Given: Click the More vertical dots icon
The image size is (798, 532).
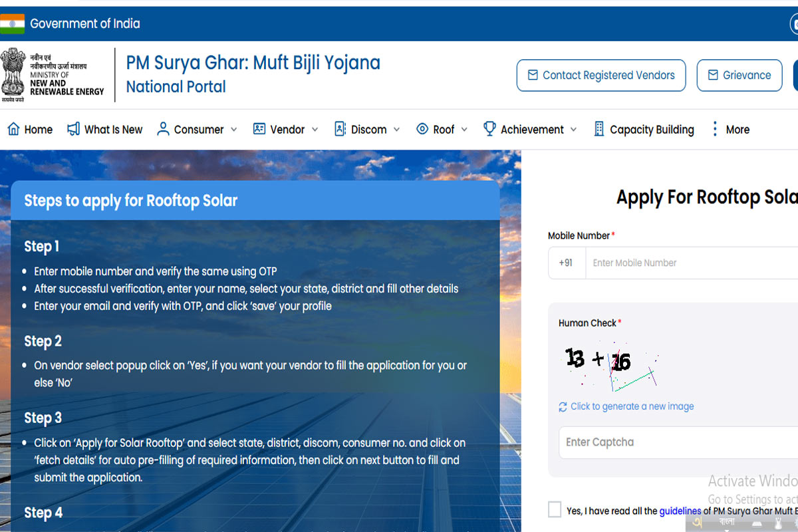Looking at the screenshot, I should tap(715, 129).
